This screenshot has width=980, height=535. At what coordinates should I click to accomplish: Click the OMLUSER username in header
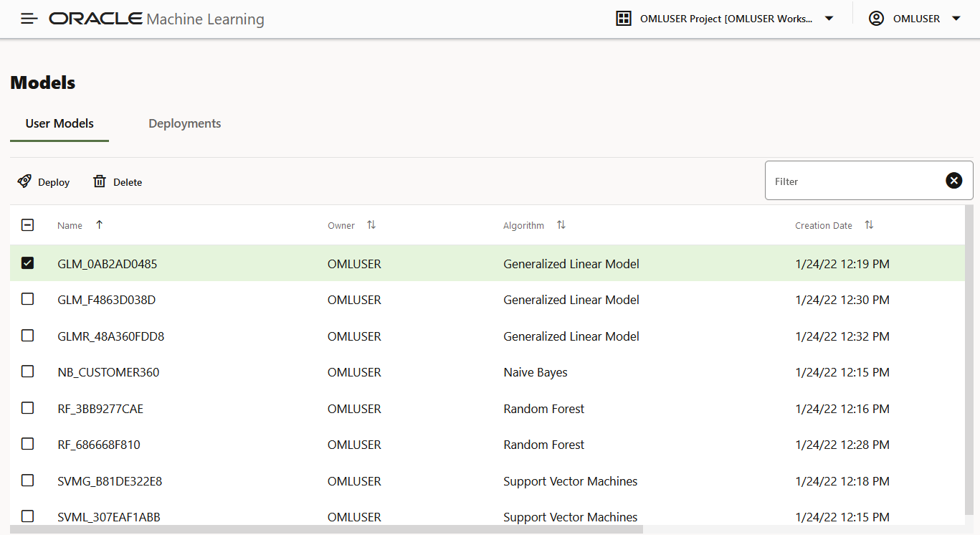[916, 19]
